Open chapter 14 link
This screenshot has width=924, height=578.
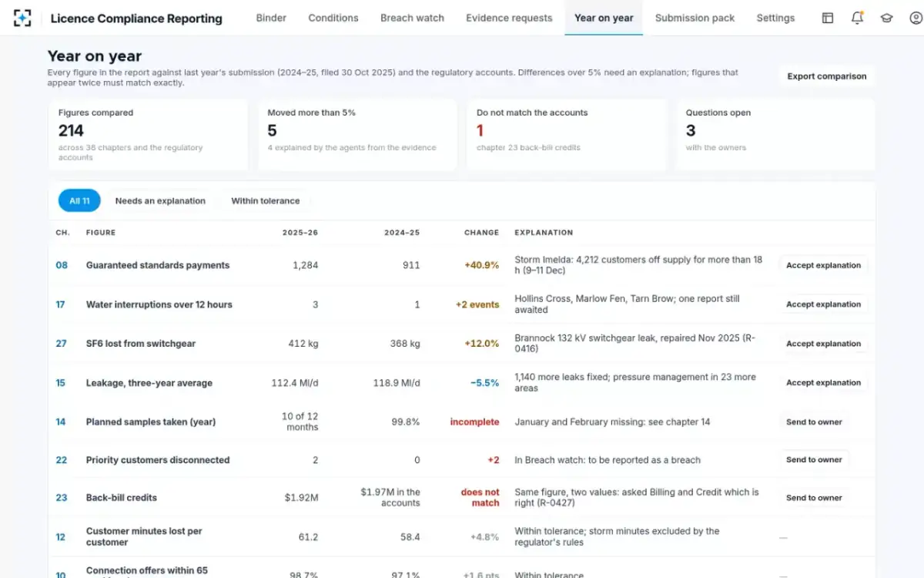(x=60, y=422)
